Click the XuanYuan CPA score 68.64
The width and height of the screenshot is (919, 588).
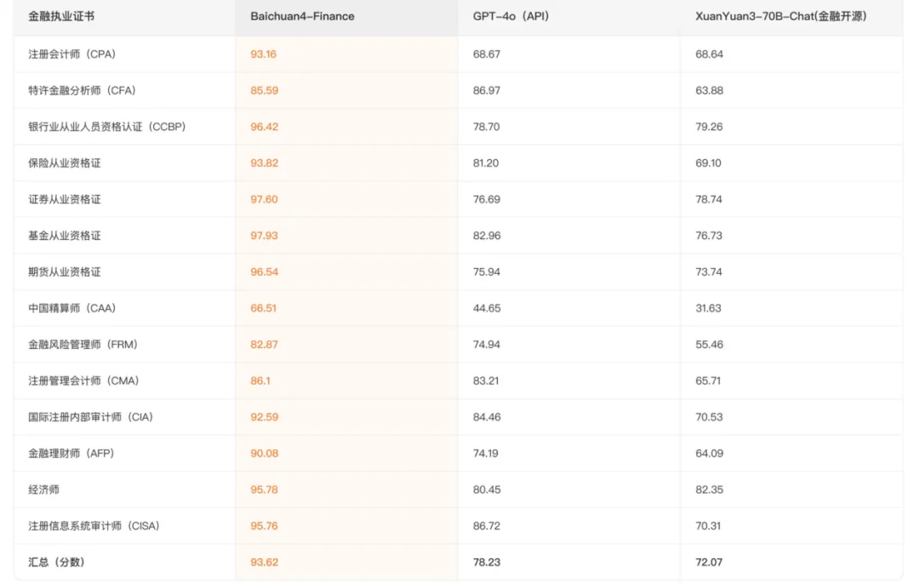point(709,54)
